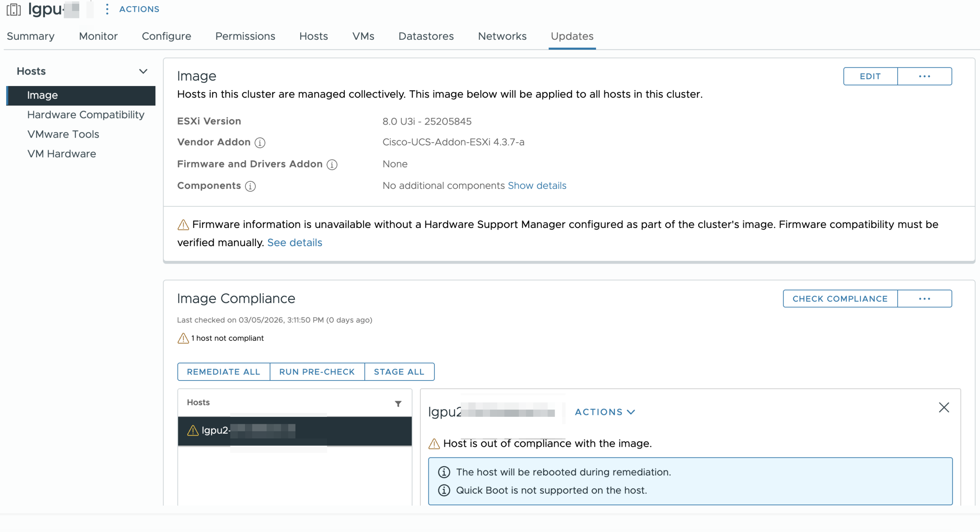The image size is (980, 532).
Task: Select Hardware Compatibility in the sidebar
Action: (86, 115)
